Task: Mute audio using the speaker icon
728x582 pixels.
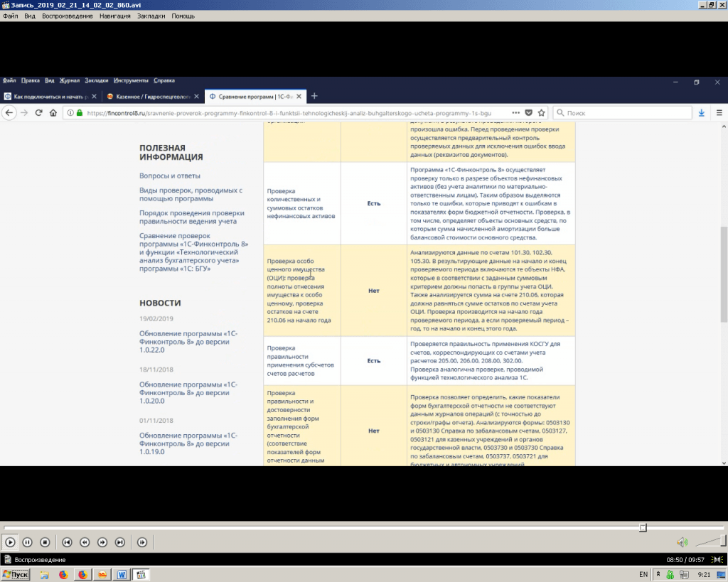Action: tap(682, 542)
